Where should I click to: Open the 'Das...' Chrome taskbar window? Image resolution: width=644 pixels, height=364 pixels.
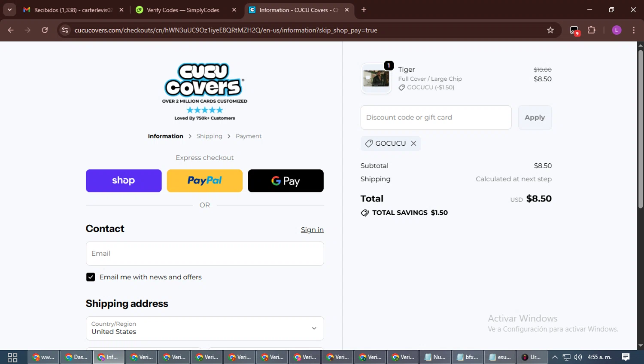coord(76,357)
